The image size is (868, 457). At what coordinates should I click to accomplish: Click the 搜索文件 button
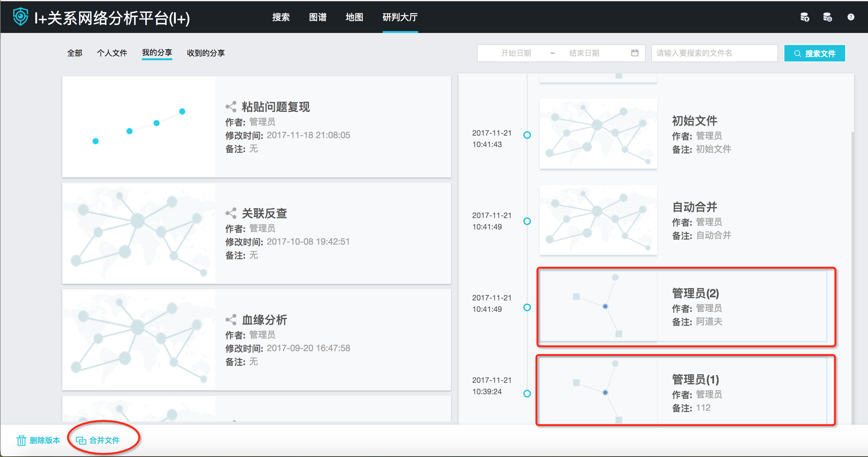(814, 53)
